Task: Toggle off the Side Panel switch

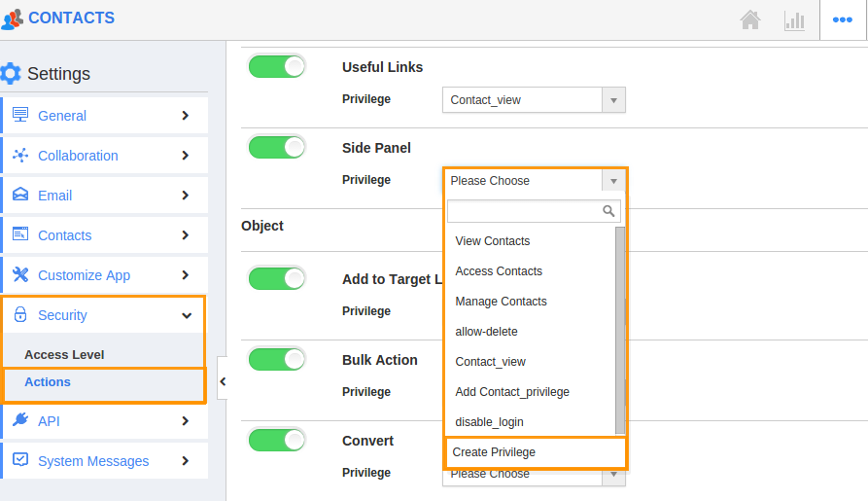Action: pyautogui.click(x=277, y=148)
